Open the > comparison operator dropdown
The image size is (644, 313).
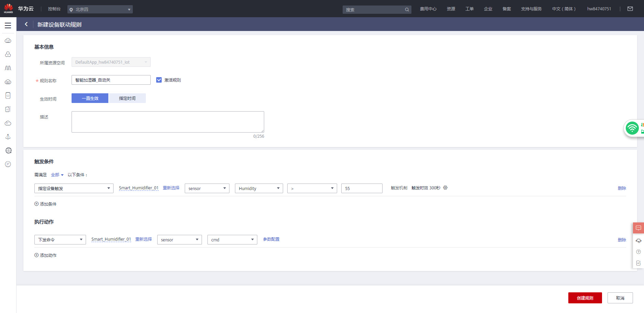[312, 188]
